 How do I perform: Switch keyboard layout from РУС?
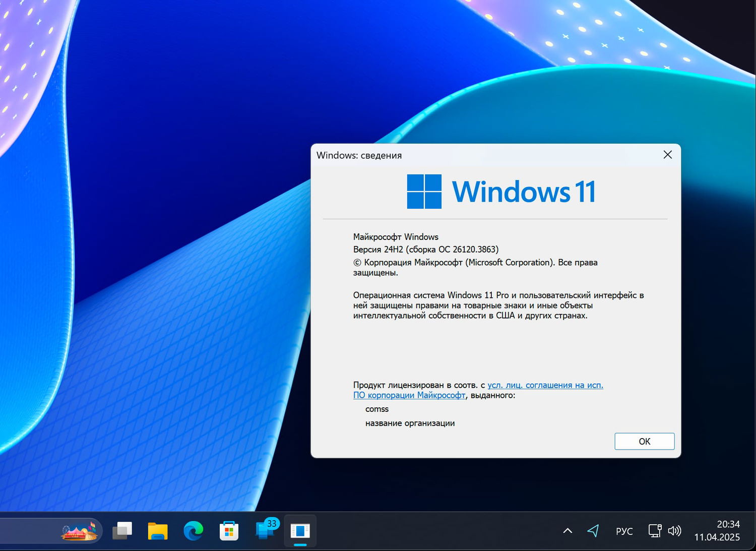624,531
